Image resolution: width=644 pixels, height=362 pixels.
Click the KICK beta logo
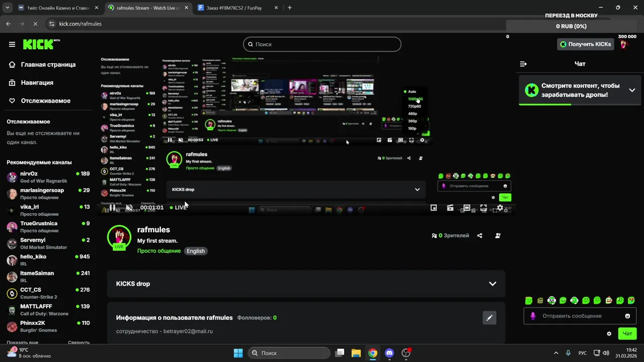(41, 44)
